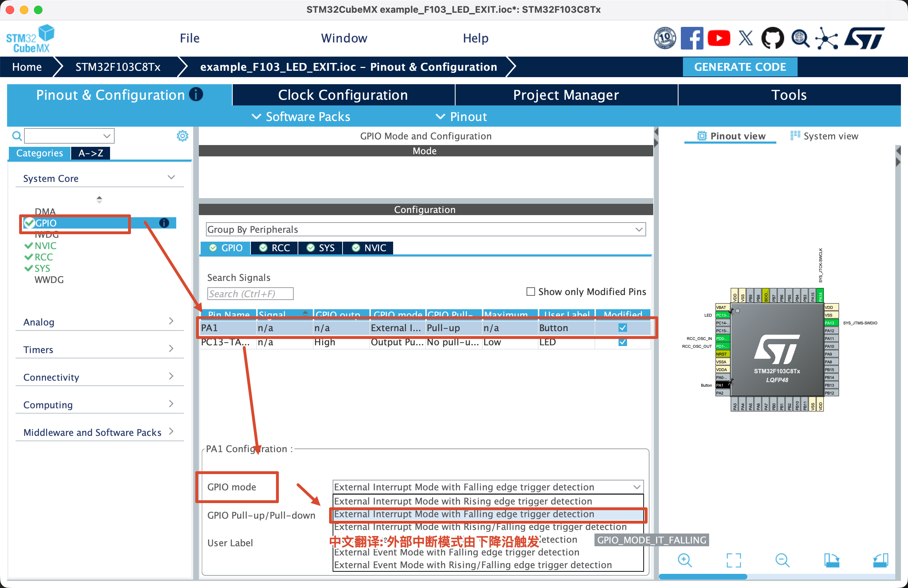The width and height of the screenshot is (908, 588).
Task: Open the 10 years anniversary badge
Action: tap(665, 38)
